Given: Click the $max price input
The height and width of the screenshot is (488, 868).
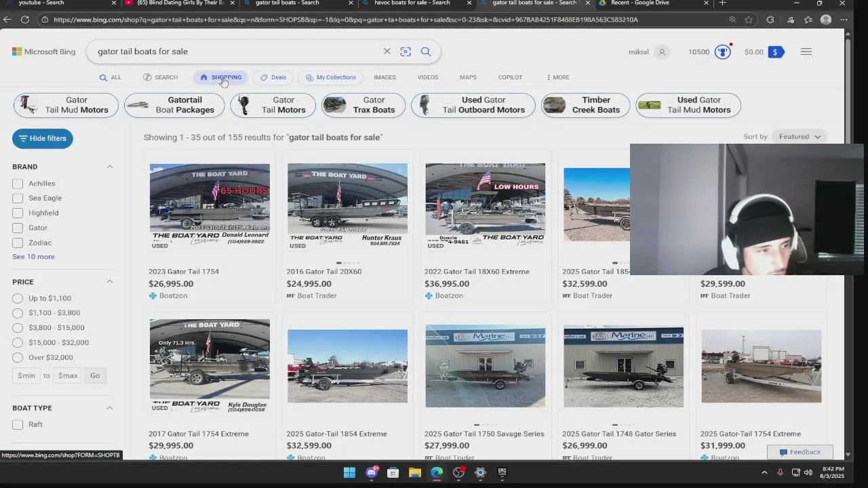Looking at the screenshot, I should click(x=67, y=375).
